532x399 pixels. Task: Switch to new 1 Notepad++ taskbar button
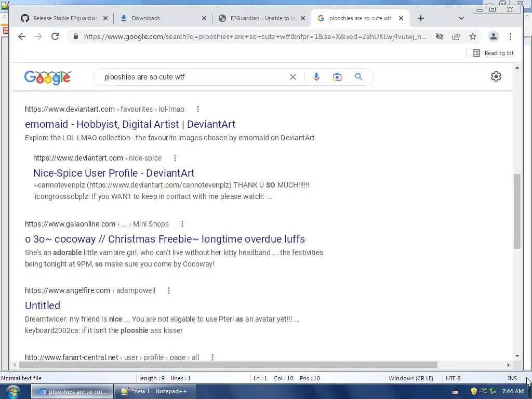click(x=155, y=392)
